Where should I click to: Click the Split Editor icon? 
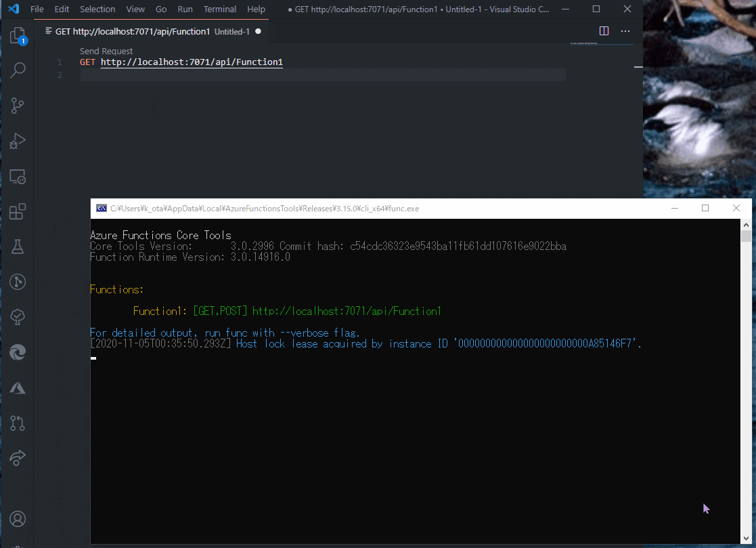604,30
